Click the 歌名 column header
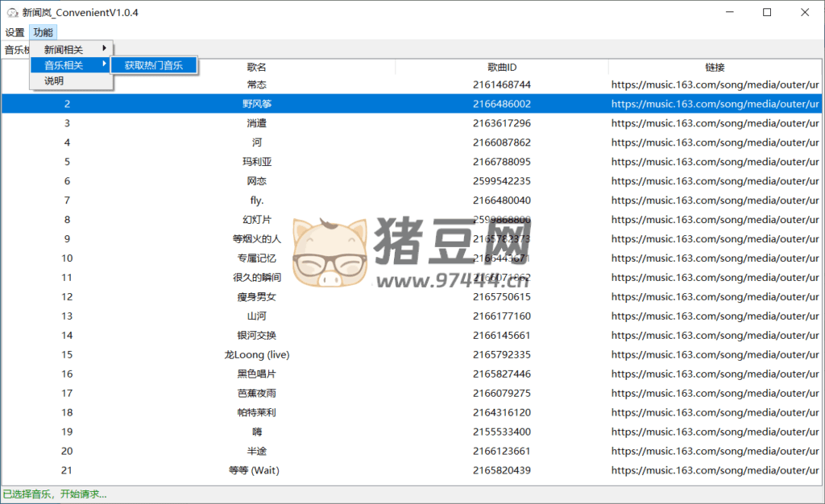 point(256,67)
